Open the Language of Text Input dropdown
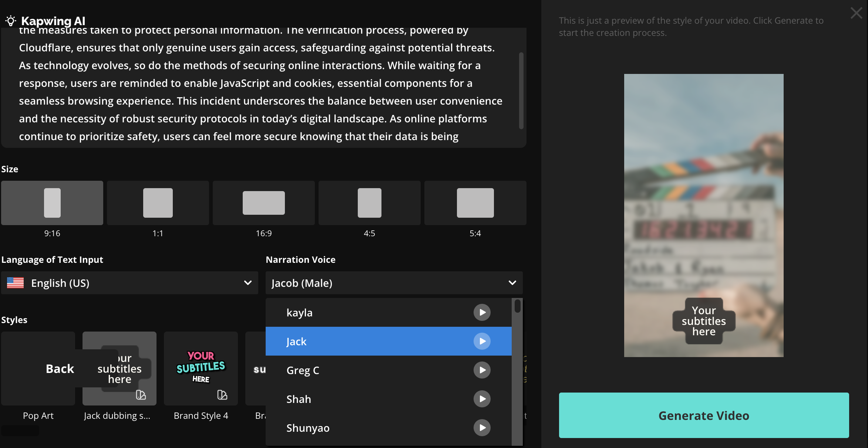The height and width of the screenshot is (448, 868). [x=129, y=283]
